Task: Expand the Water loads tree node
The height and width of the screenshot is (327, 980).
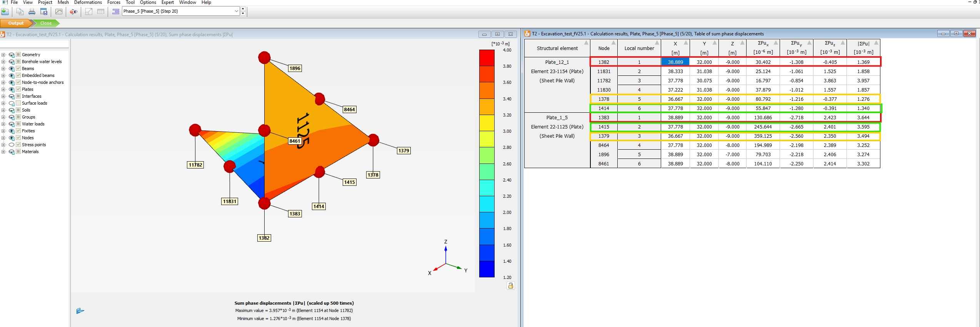Action: [3, 124]
